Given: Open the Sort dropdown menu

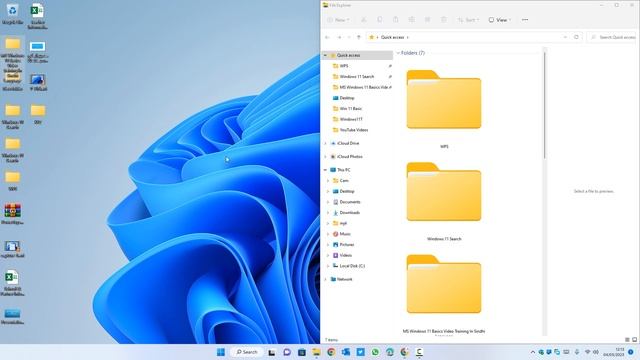Looking at the screenshot, I should click(469, 20).
